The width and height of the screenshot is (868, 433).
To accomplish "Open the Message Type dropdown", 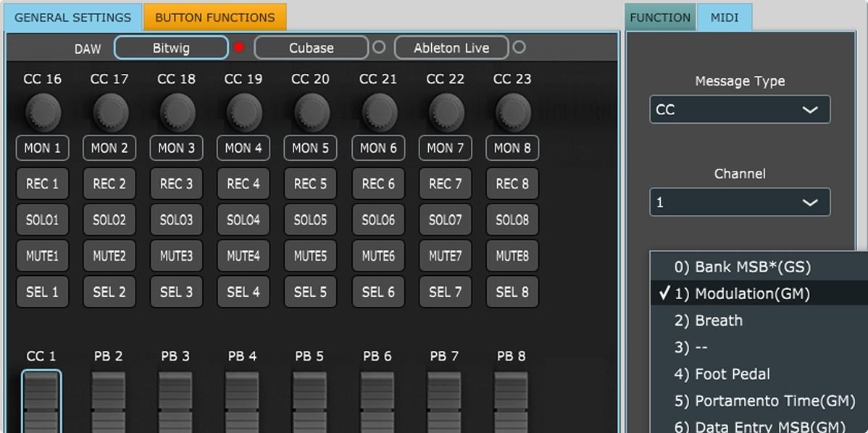I will (739, 109).
